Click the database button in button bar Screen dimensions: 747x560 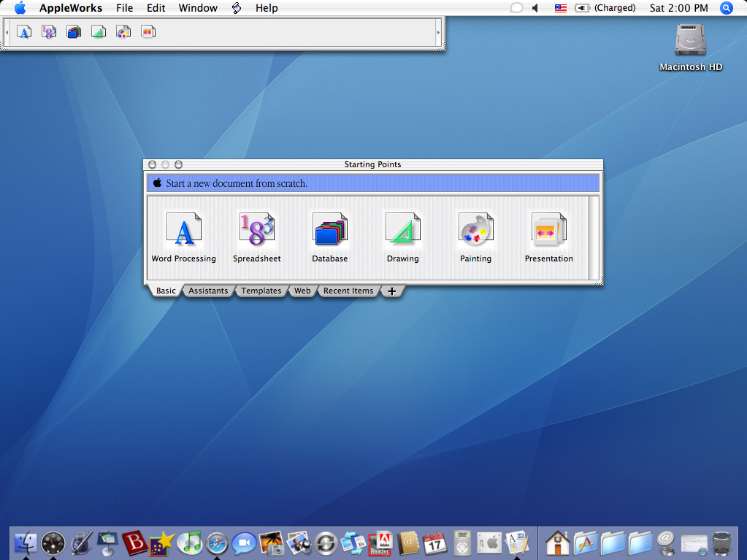(x=73, y=32)
